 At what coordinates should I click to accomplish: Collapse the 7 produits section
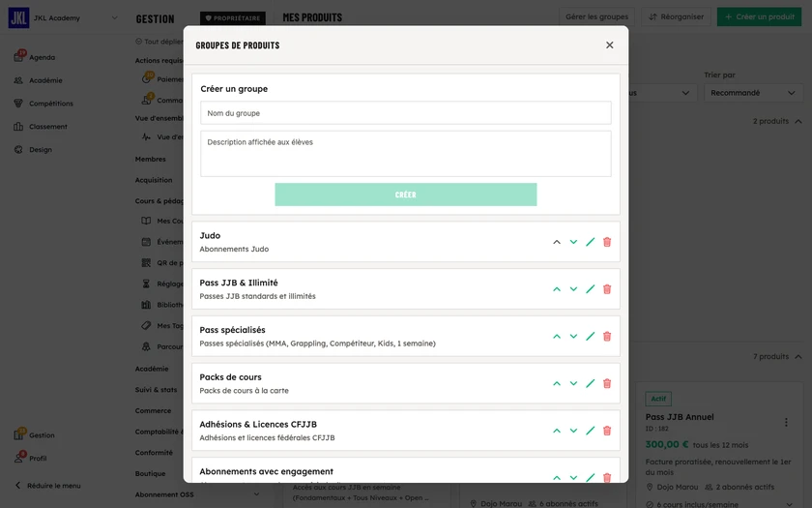click(798, 357)
